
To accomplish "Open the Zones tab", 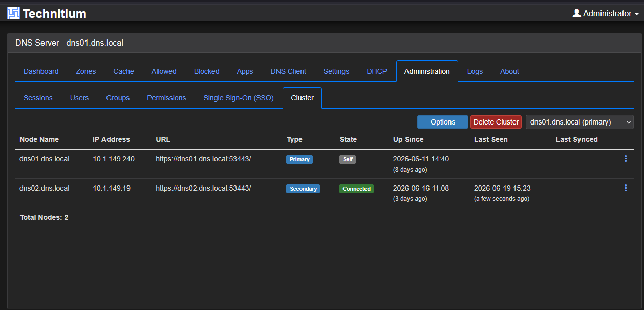I will point(86,71).
